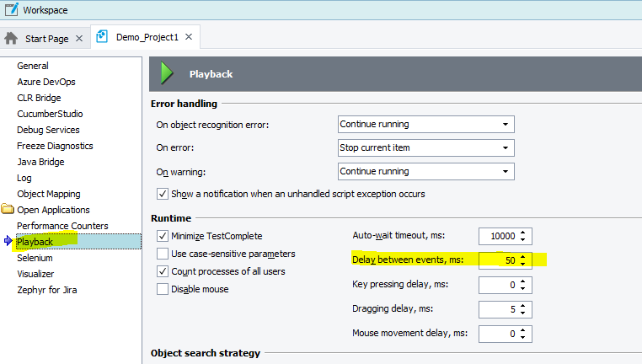
Task: Click the Demo_Project1 tab icon
Action: tap(103, 38)
